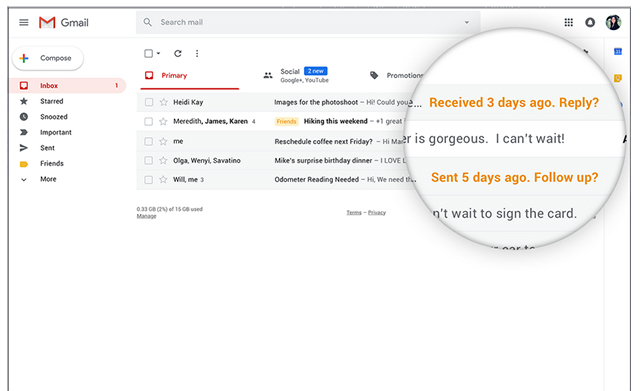Select the Olga, Wenyi, Savatino email checkbox

pos(149,160)
